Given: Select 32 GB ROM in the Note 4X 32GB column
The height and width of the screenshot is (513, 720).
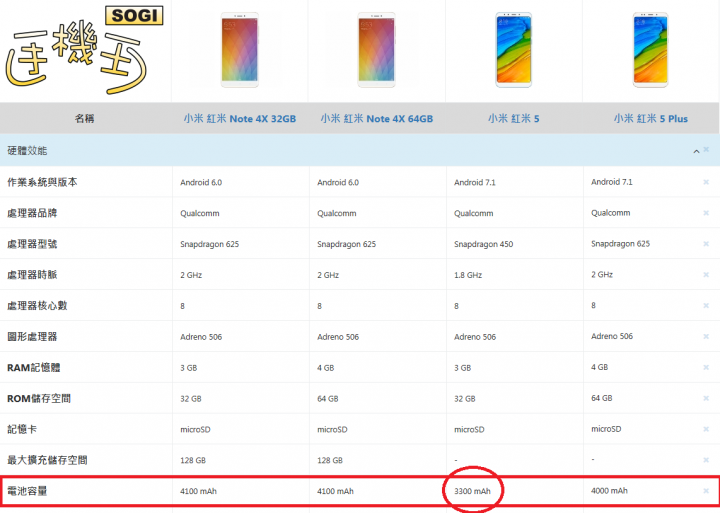Looking at the screenshot, I should (191, 398).
